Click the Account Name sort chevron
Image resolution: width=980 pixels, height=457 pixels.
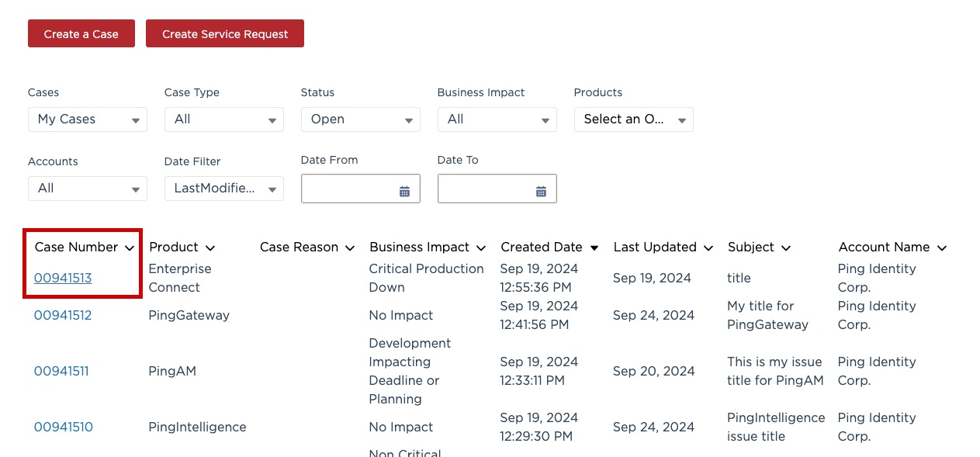941,248
